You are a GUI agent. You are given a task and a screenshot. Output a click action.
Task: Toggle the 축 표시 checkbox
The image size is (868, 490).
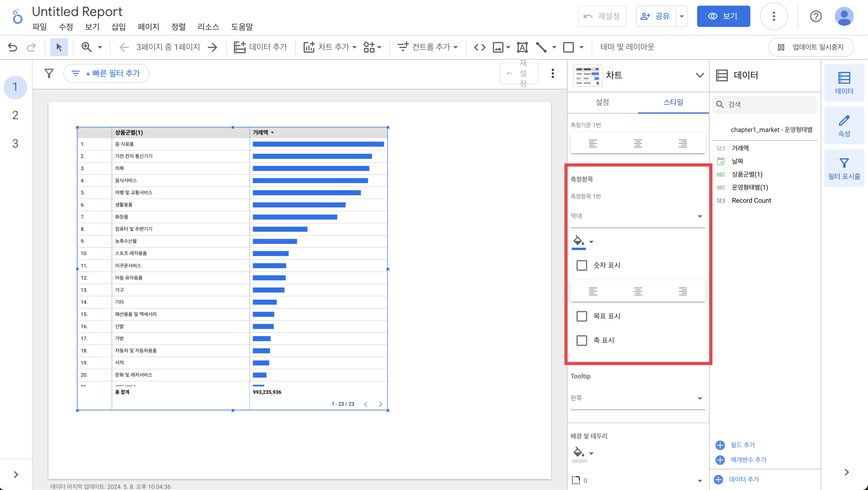tap(581, 340)
